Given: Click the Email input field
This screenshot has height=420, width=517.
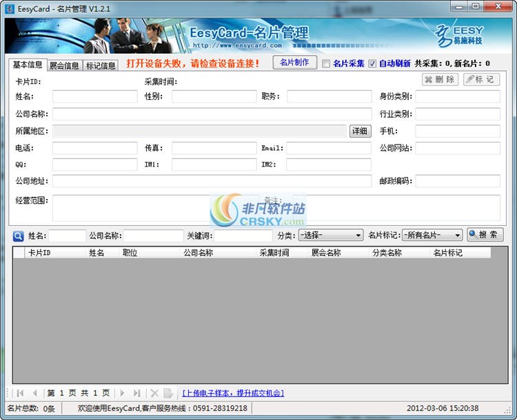Looking at the screenshot, I should click(329, 148).
